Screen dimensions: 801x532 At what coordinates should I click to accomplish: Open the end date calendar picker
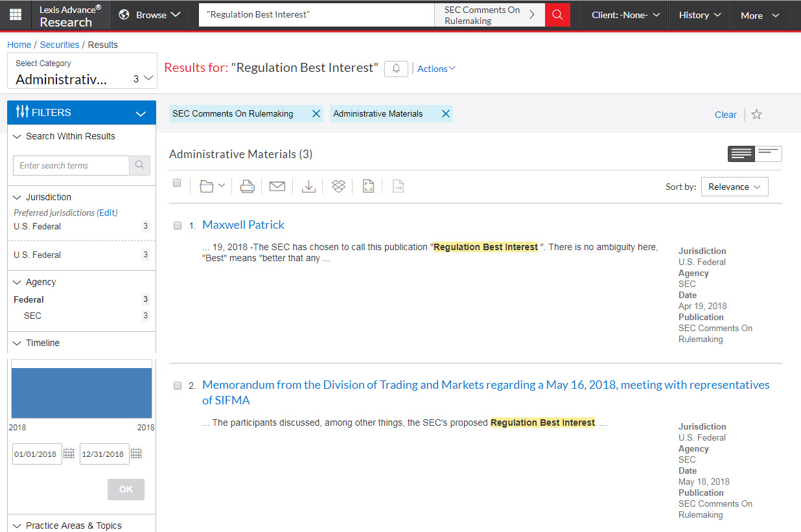(x=136, y=454)
